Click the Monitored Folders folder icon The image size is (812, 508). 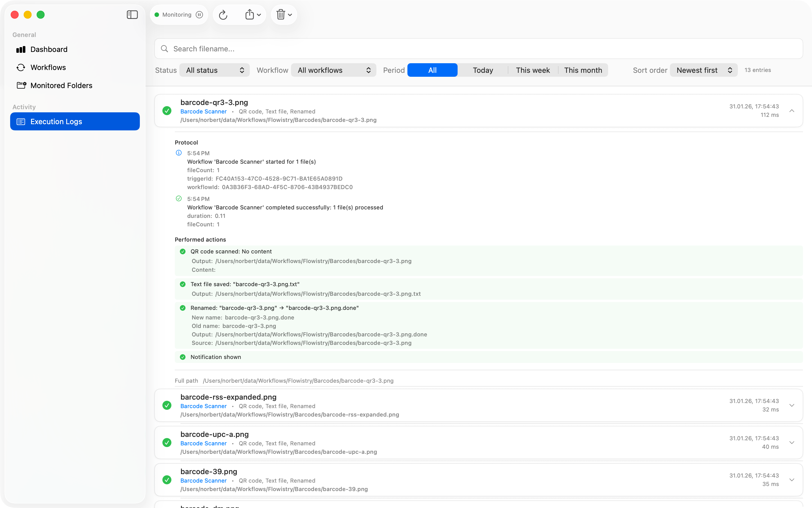(x=21, y=85)
